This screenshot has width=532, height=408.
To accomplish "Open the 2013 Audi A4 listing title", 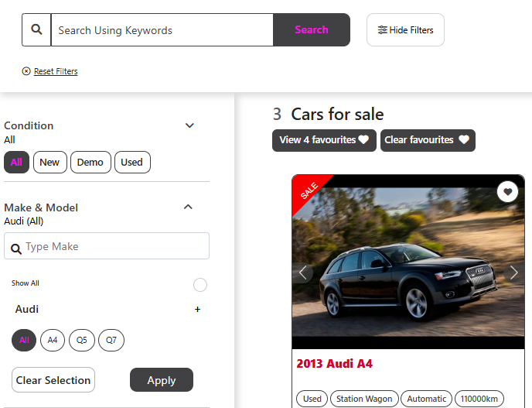I will point(335,364).
